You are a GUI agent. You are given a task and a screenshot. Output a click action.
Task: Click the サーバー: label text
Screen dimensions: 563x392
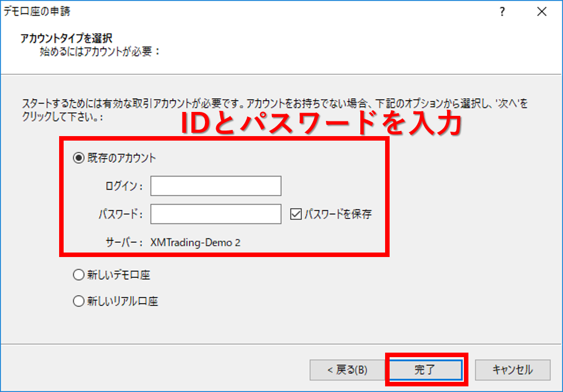(x=124, y=242)
